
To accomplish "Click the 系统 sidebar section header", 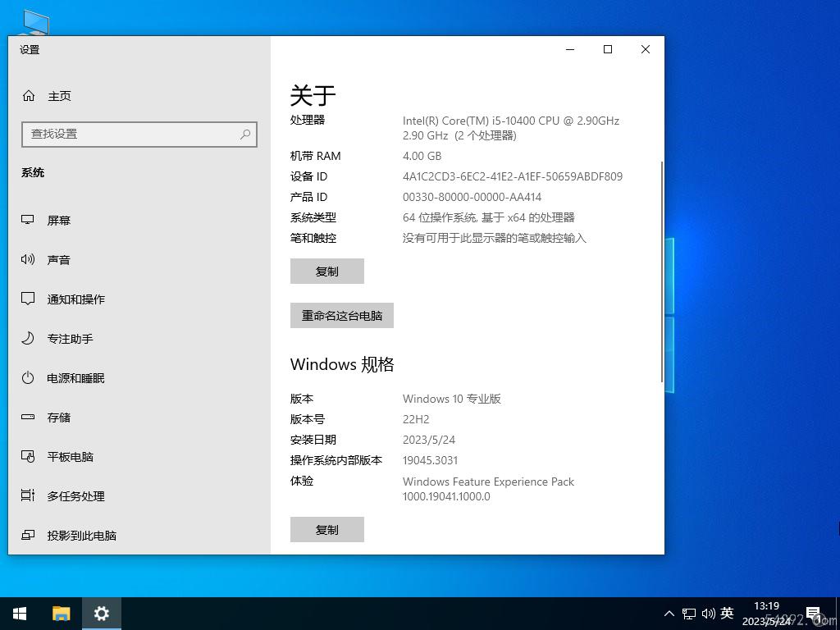I will coord(33,172).
